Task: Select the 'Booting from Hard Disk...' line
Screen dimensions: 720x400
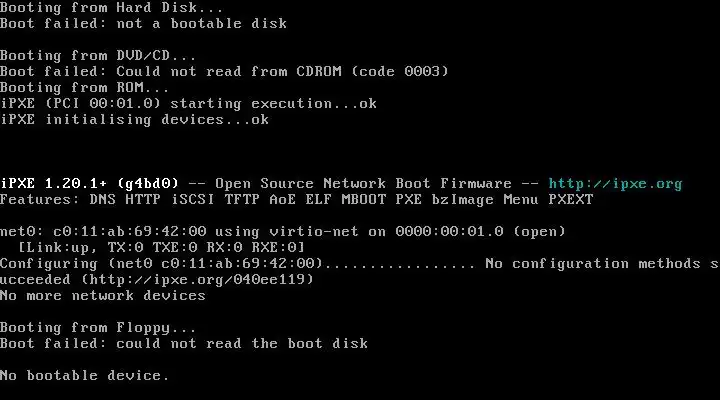Action: (112, 8)
